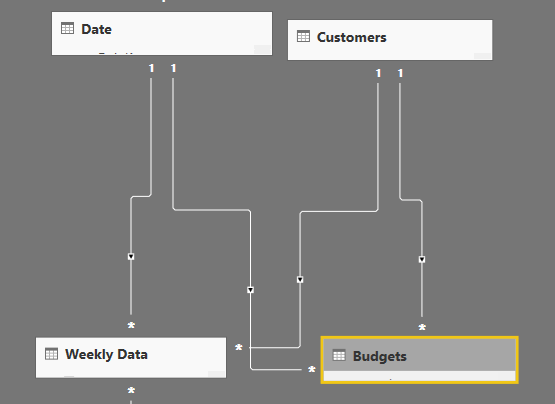The height and width of the screenshot is (404, 555).
Task: Click the Budgets table icon
Action: click(x=339, y=355)
